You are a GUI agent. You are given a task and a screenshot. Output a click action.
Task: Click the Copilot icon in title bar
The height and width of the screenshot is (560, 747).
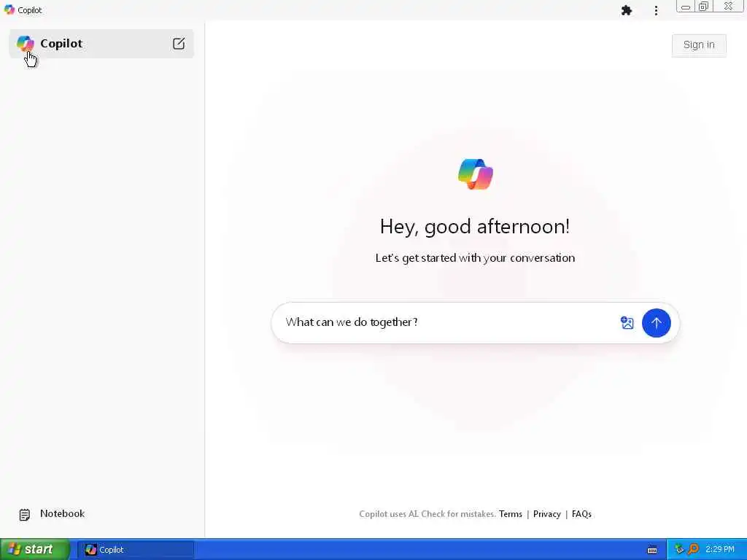click(9, 9)
